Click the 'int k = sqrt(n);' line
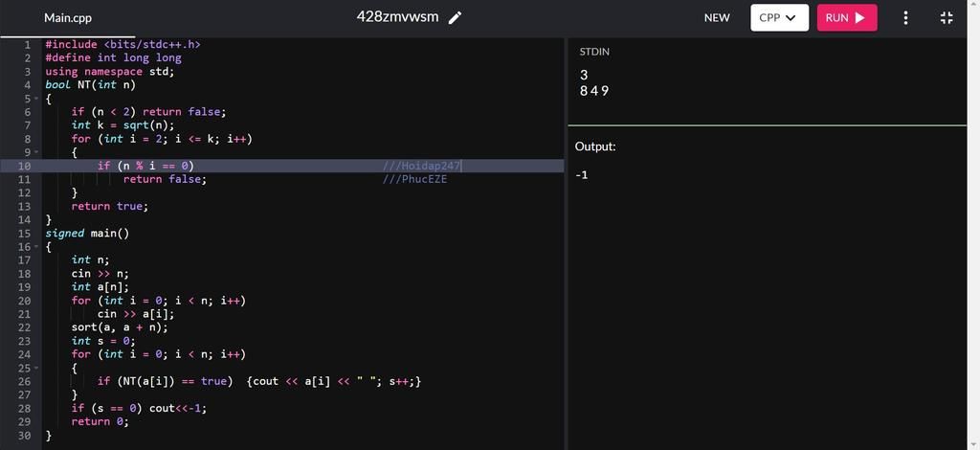 [x=123, y=125]
